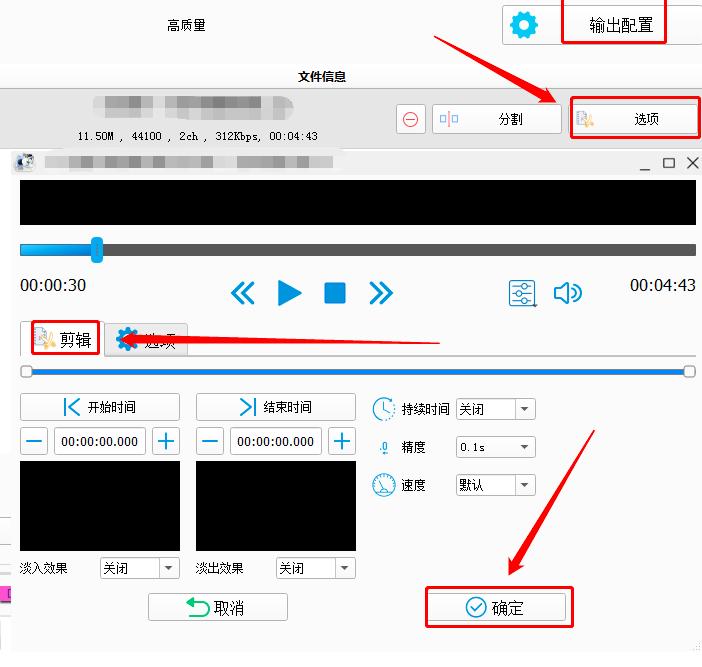The image size is (702, 667).
Task: Click the 高质量 quality label
Action: coord(186,26)
